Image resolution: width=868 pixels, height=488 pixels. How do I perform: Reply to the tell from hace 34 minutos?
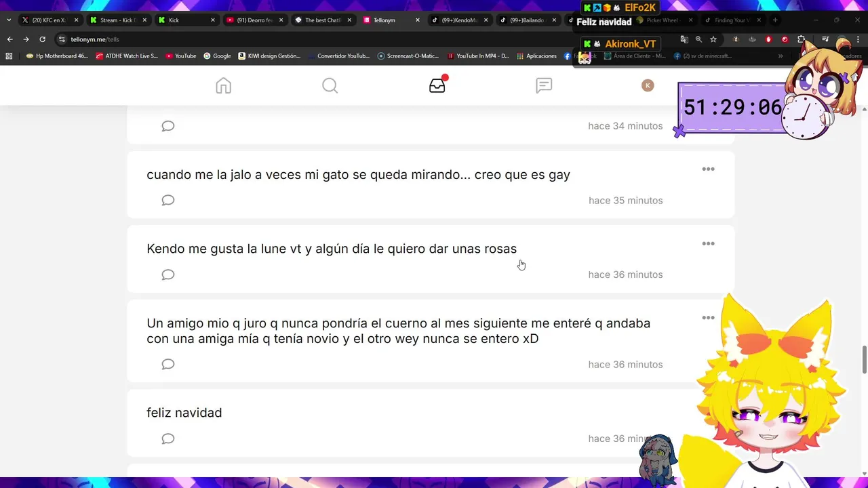tap(168, 126)
